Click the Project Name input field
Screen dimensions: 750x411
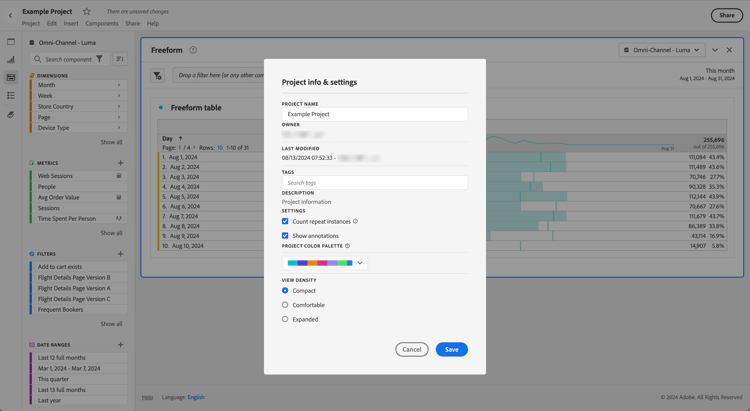tap(375, 114)
